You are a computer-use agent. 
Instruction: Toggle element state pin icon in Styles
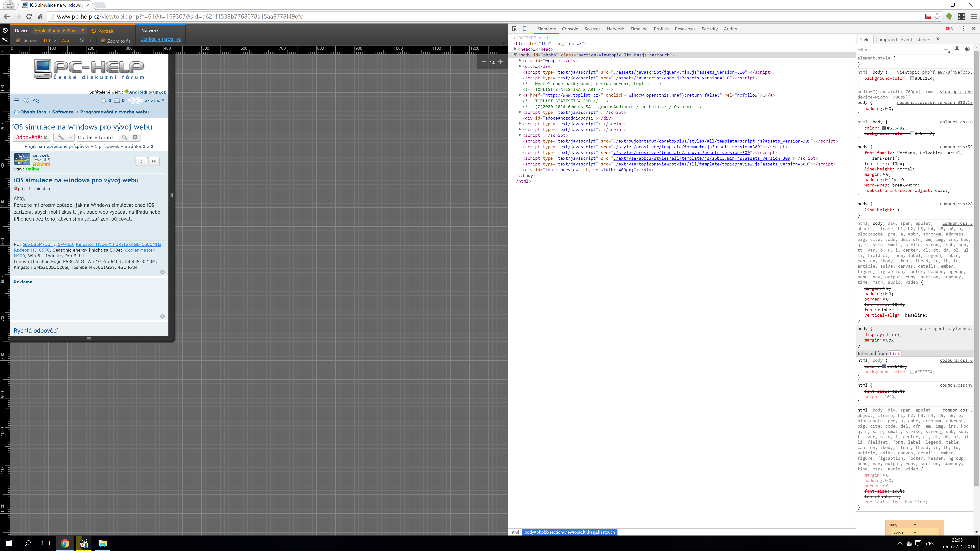(957, 49)
